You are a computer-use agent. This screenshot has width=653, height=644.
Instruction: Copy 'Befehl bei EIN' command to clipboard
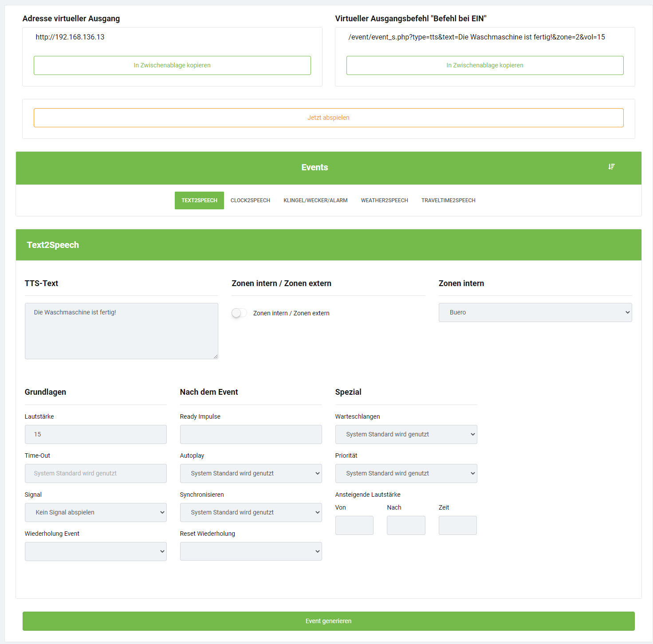pos(485,65)
